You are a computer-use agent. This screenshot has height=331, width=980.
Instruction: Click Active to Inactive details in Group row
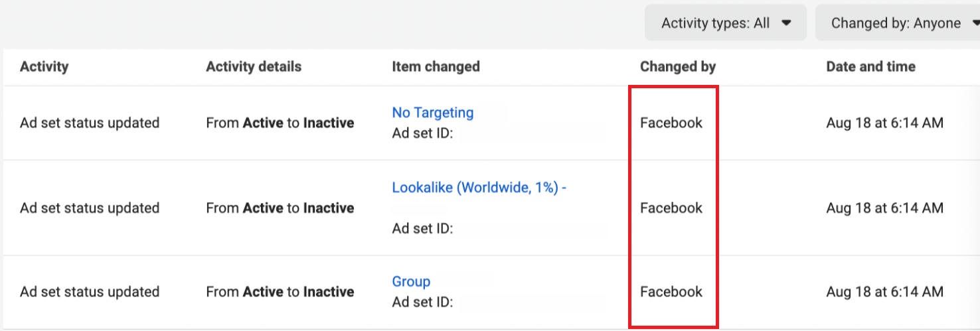point(280,292)
